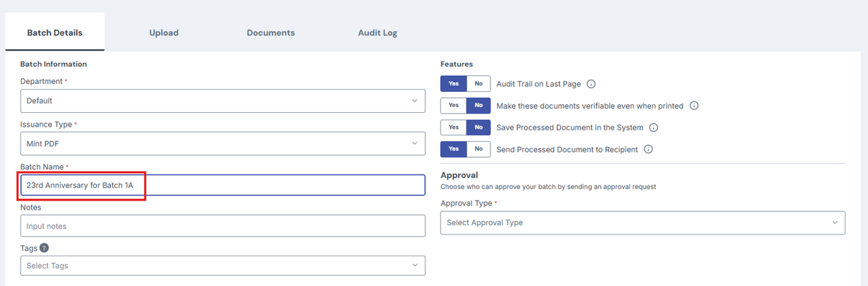Click the 'Send Processed Document to Recipient' label
The image size is (868, 286).
(568, 149)
